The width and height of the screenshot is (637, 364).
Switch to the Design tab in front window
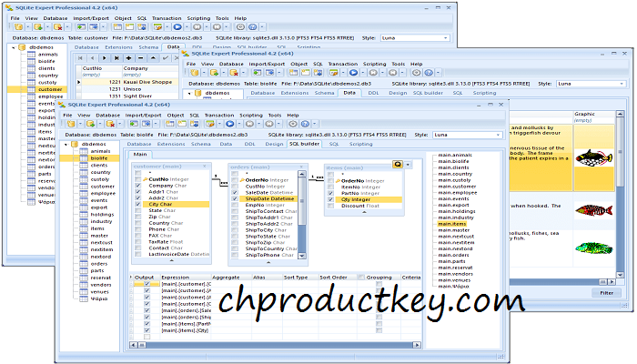[274, 144]
